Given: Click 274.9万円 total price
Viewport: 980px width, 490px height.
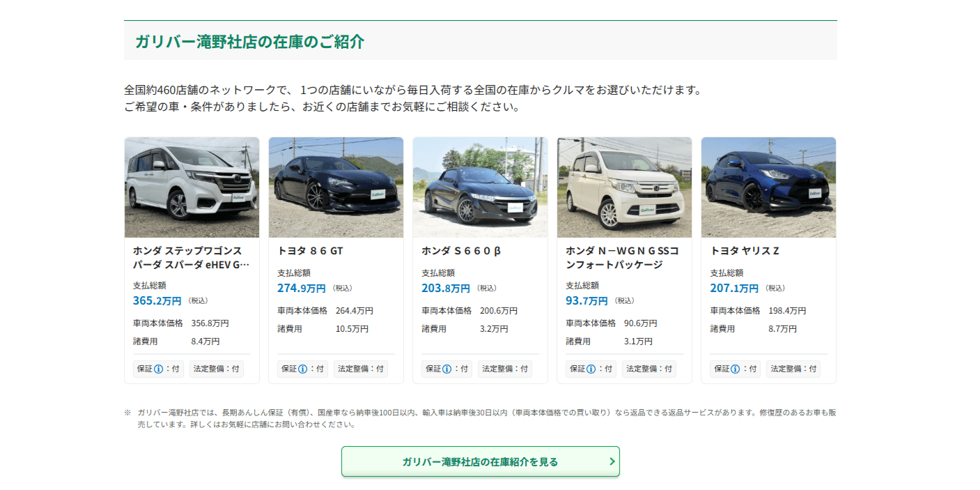Looking at the screenshot, I should click(302, 289).
